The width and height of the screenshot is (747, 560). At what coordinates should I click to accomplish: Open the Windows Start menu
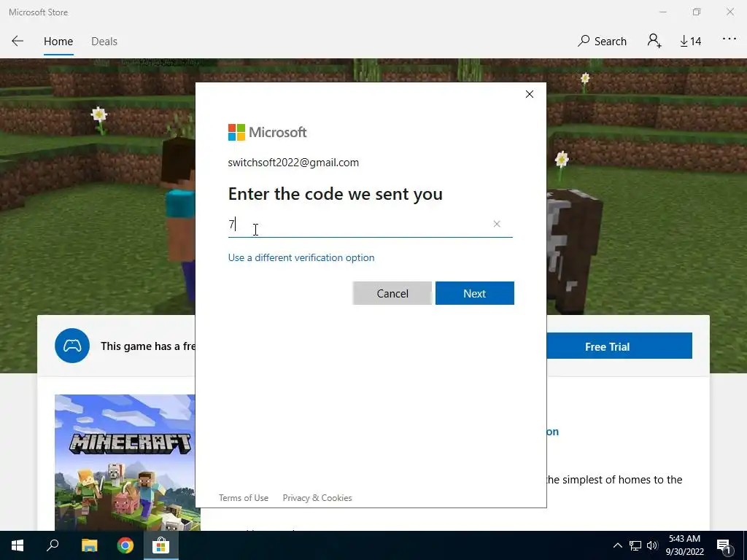pyautogui.click(x=18, y=545)
